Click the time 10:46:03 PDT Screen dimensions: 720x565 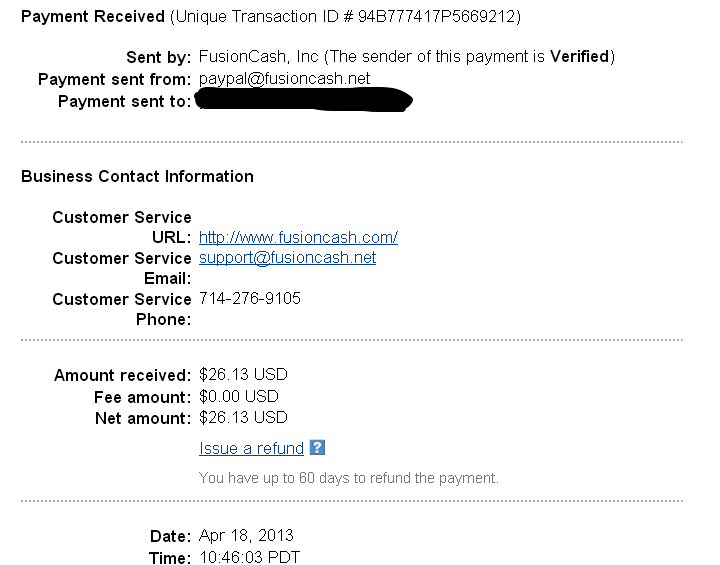[x=249, y=557]
